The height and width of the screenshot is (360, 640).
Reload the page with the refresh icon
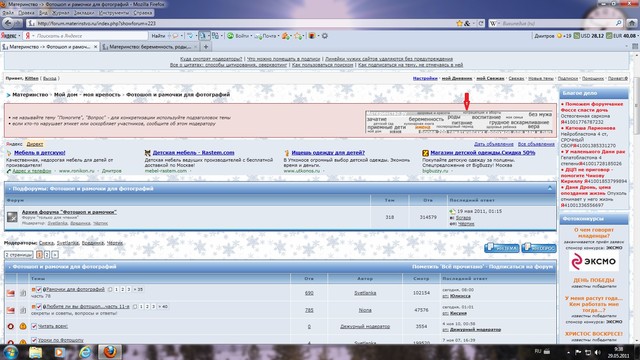481,23
